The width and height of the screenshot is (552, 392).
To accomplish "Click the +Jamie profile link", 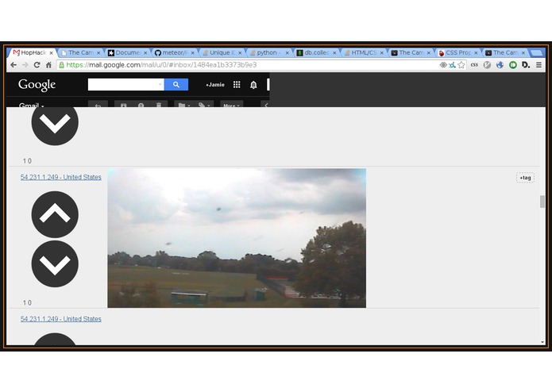I will [x=215, y=85].
